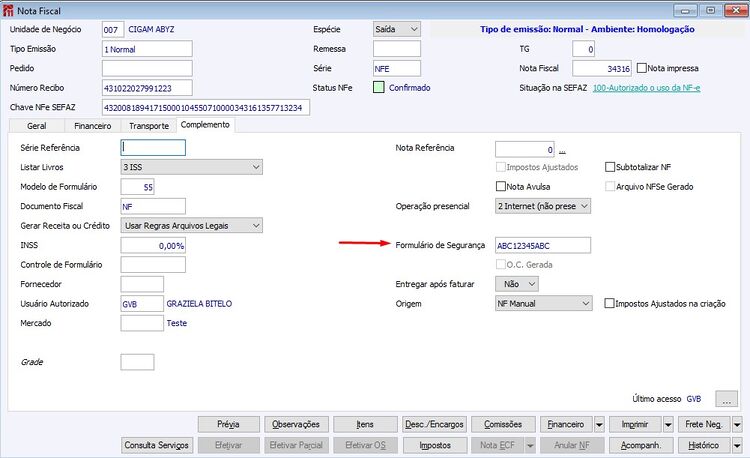Click the Nota Referência number field
Screen dimensions: 750x458
(x=525, y=149)
